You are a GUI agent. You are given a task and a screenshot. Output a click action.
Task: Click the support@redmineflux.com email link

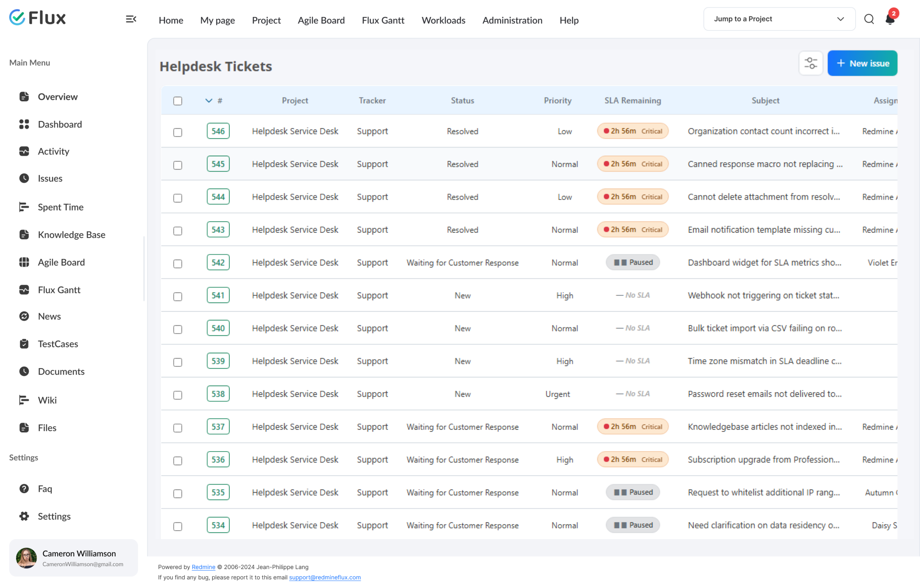point(325,577)
